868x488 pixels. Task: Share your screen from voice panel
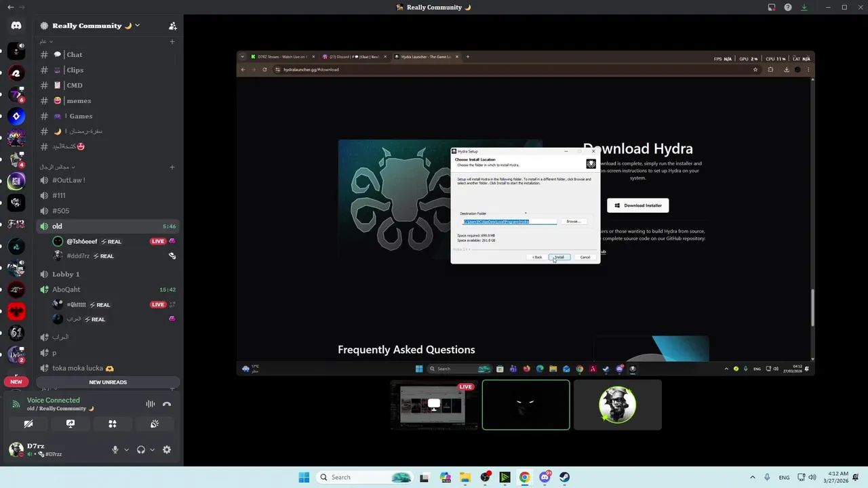tap(71, 424)
